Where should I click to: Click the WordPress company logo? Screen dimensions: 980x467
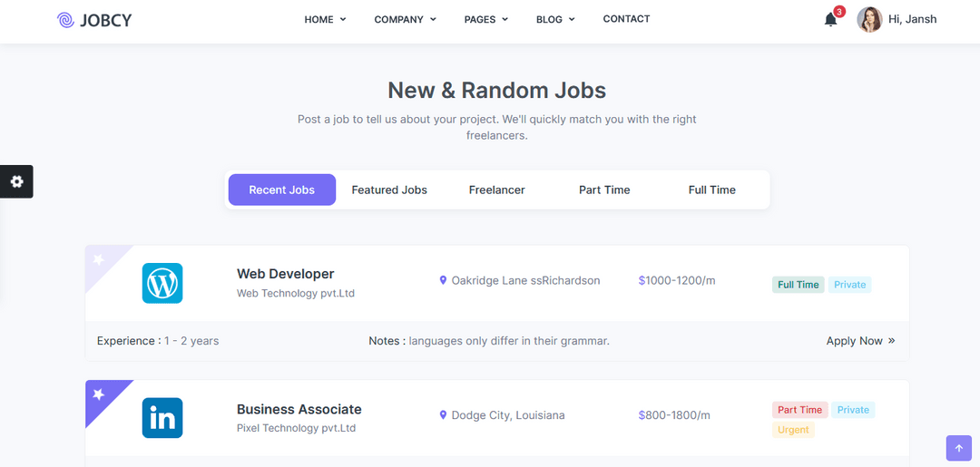(162, 283)
